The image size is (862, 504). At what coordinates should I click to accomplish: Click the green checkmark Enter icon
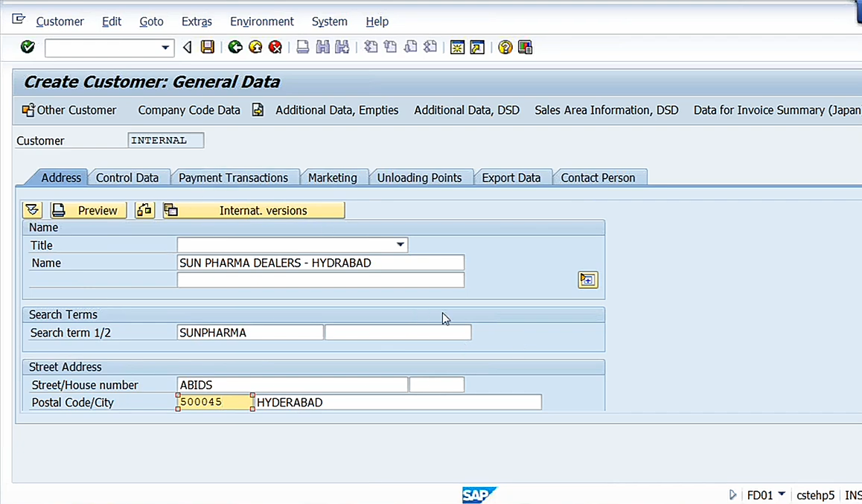pyautogui.click(x=28, y=47)
